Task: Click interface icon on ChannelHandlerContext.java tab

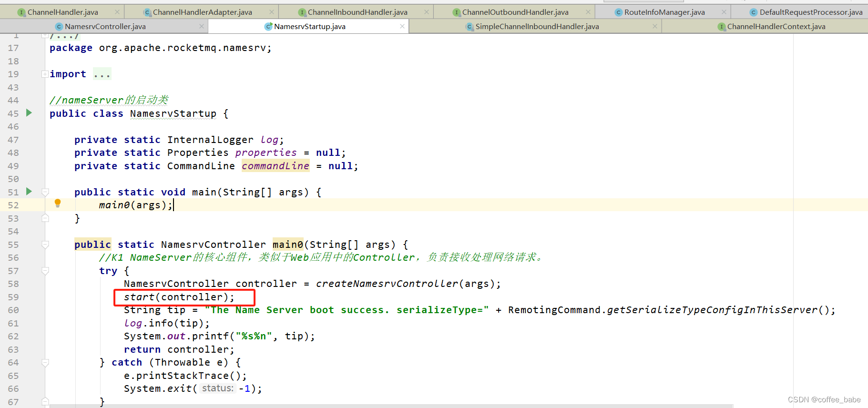Action: [722, 27]
